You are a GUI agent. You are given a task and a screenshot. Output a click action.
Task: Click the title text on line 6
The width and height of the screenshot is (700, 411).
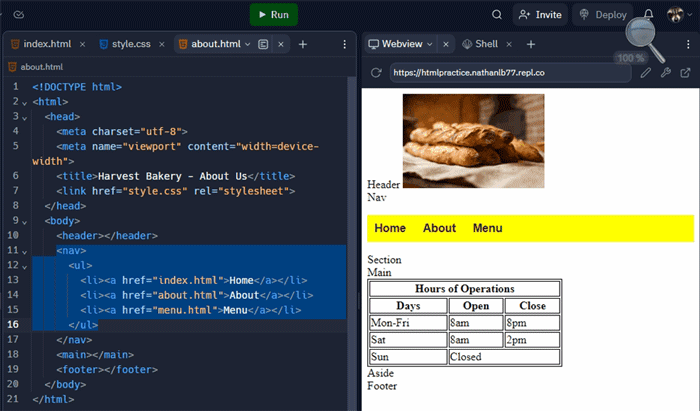172,176
